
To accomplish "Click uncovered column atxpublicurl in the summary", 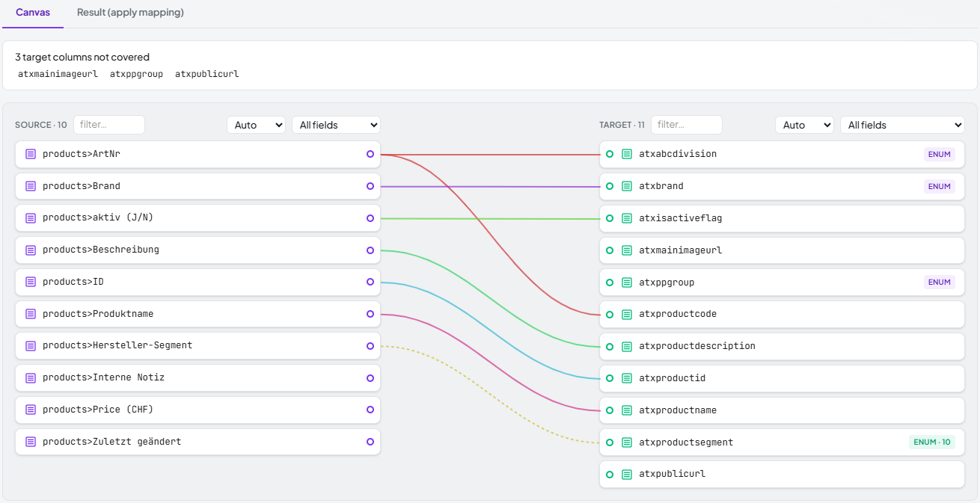I will (x=206, y=74).
